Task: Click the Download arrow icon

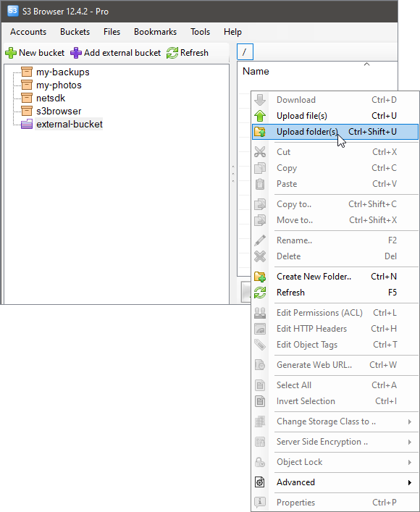Action: click(x=260, y=100)
